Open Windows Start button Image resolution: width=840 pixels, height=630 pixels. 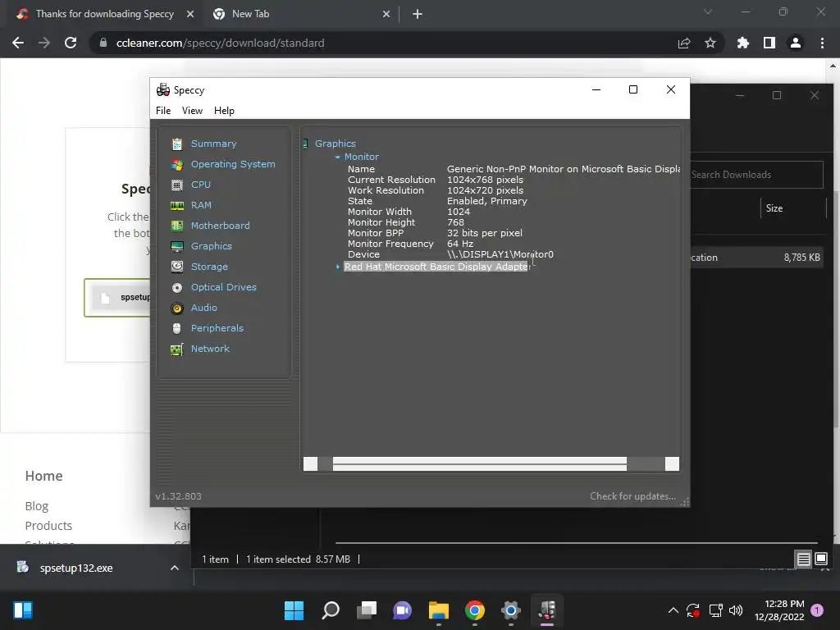click(294, 610)
